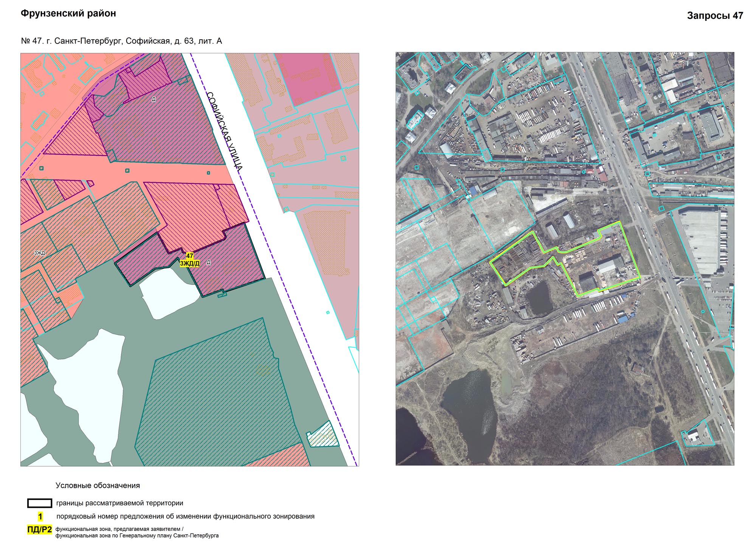This screenshot has width=756, height=549.
Task: Click the 'СОФИЙСКАЯ УЛИЦА' street label on map
Action: (x=225, y=131)
